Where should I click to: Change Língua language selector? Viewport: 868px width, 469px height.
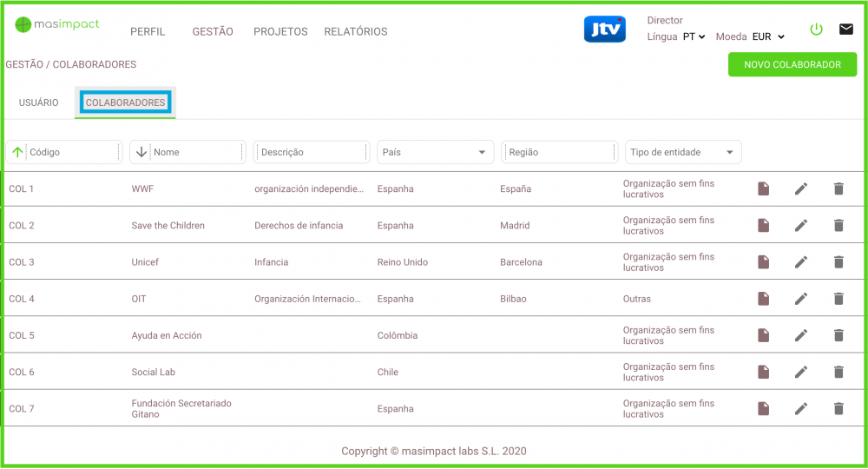tap(694, 37)
